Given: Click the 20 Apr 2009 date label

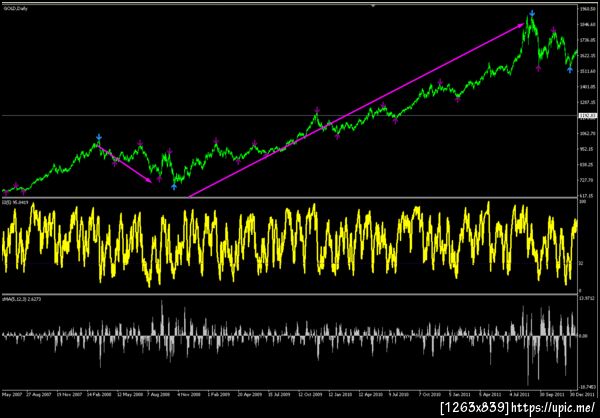Looking at the screenshot, I should point(251,394).
